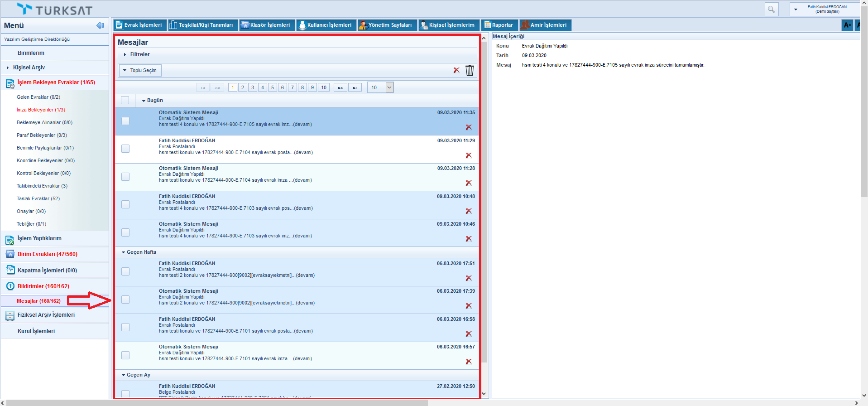Click the search magnifier icon
Screen dimensions: 868x406
coord(771,9)
